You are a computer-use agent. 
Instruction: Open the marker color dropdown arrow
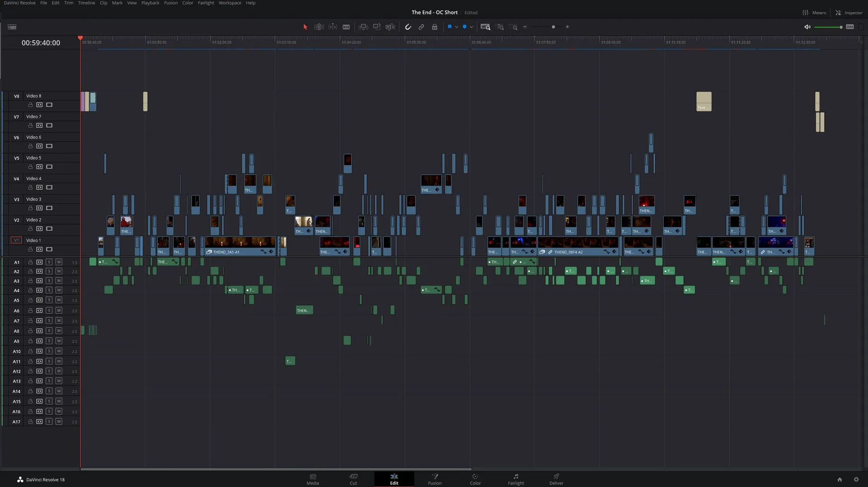pos(472,27)
